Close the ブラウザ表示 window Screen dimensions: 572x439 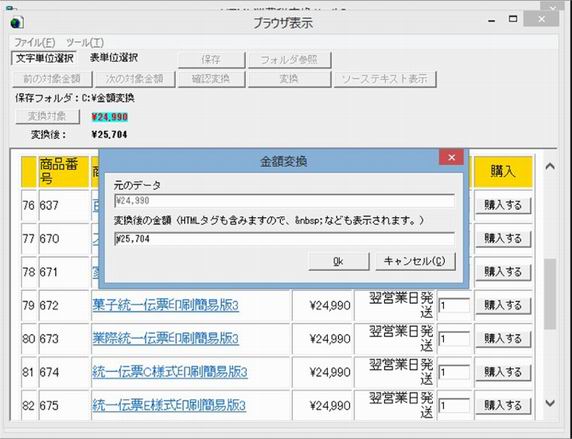point(541,19)
